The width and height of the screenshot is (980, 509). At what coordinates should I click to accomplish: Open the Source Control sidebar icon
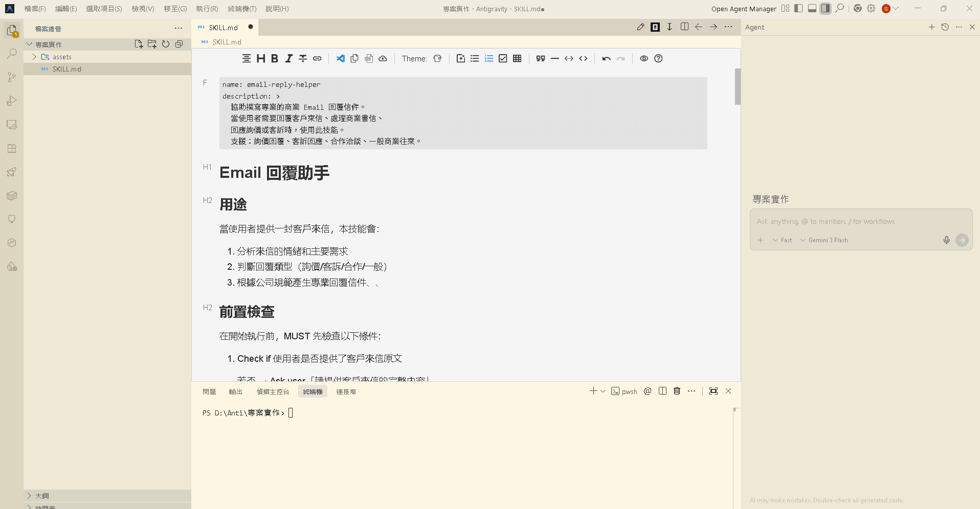(12, 77)
